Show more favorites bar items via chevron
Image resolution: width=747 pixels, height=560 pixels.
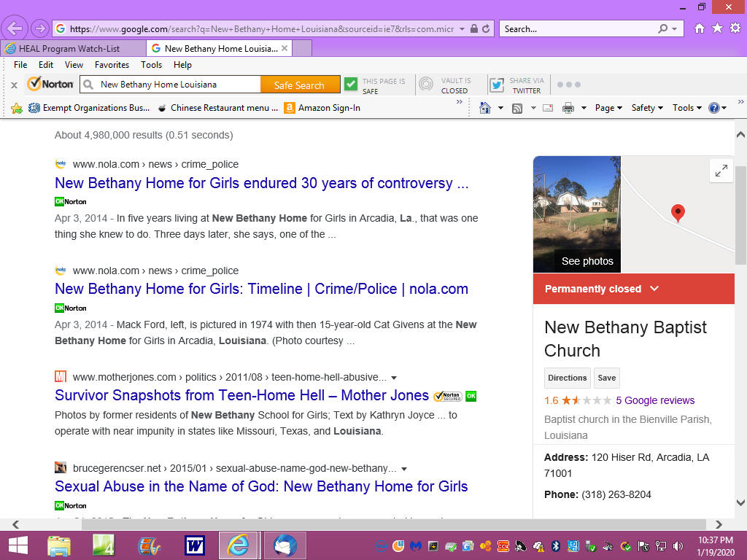tap(460, 102)
